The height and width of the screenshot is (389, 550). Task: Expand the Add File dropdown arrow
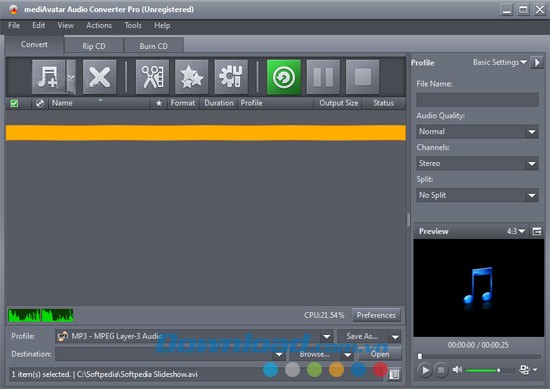pyautogui.click(x=71, y=77)
